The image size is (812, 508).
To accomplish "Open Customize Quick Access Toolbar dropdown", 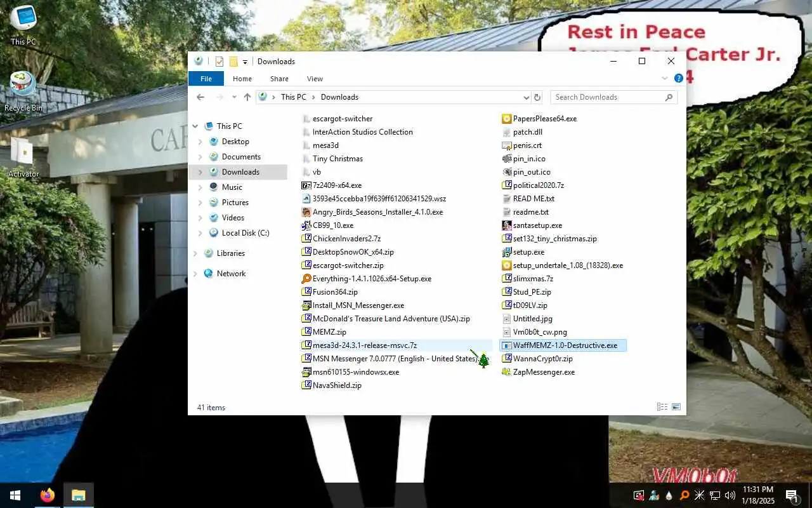I will (x=245, y=62).
